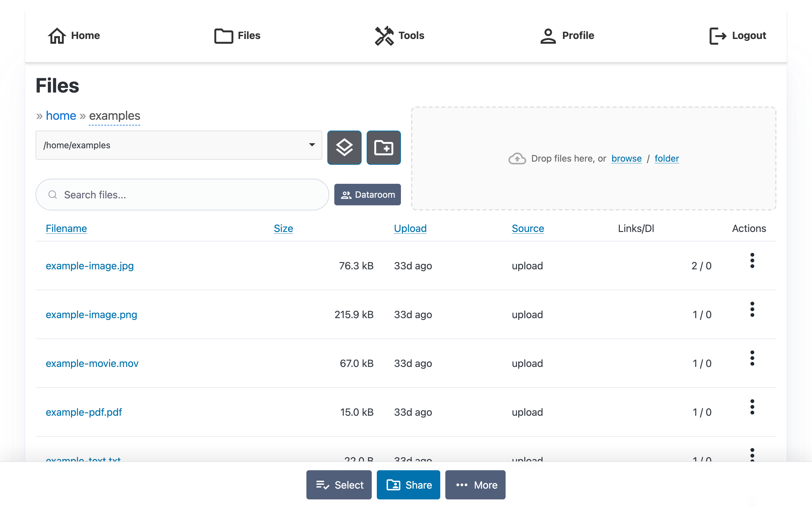Open the Files section from the top navigation

(x=237, y=35)
